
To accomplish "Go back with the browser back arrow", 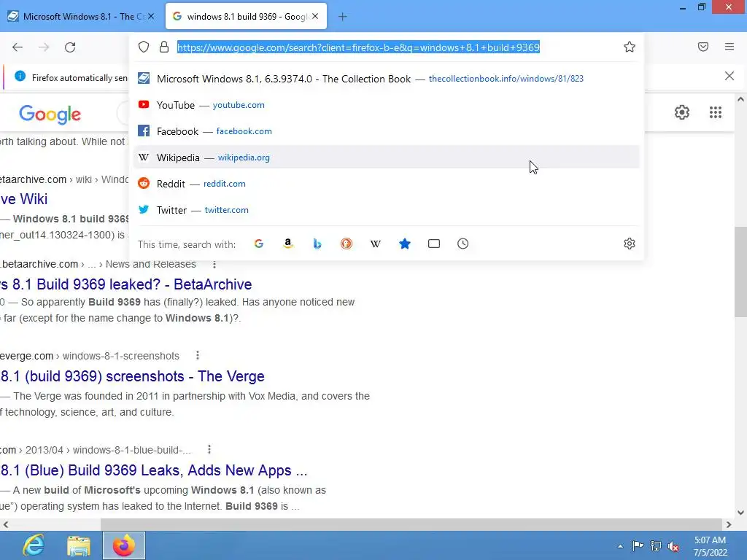I will 18,47.
